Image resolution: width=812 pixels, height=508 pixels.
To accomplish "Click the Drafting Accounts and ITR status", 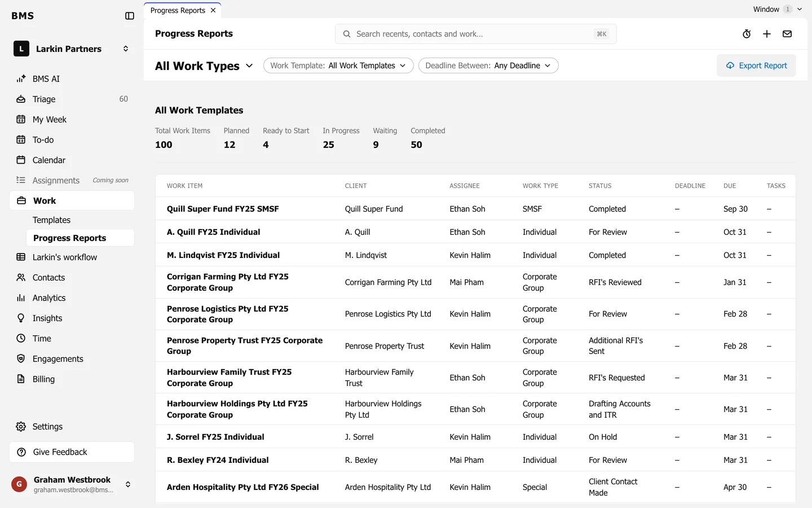I will [620, 409].
